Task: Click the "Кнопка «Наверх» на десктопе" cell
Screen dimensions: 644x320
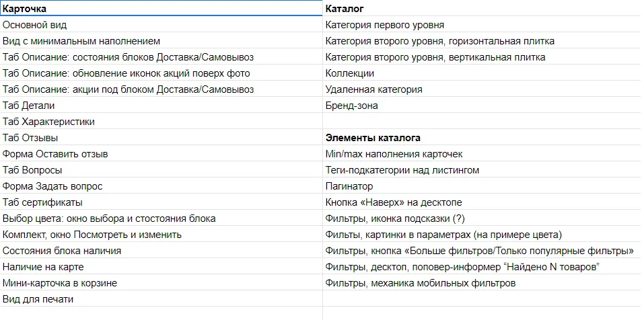Action: 393,202
